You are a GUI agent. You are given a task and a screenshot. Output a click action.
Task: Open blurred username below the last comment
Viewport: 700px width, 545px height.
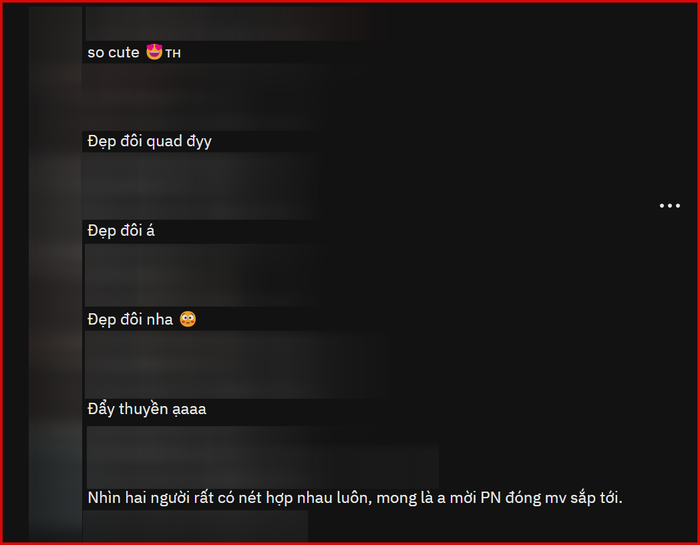(196, 526)
